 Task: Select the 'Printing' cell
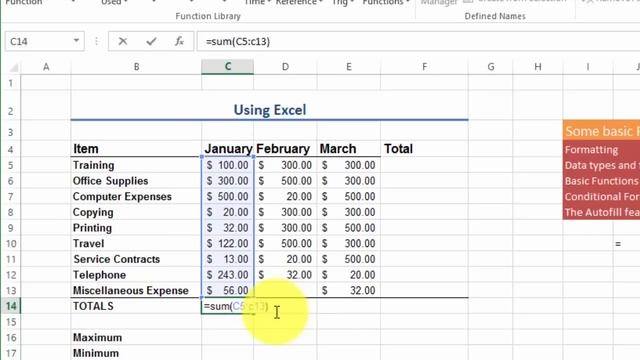pos(136,228)
